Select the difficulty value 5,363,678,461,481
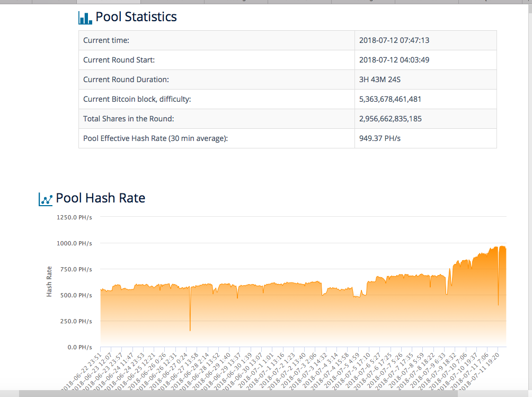532x397 pixels. click(390, 99)
